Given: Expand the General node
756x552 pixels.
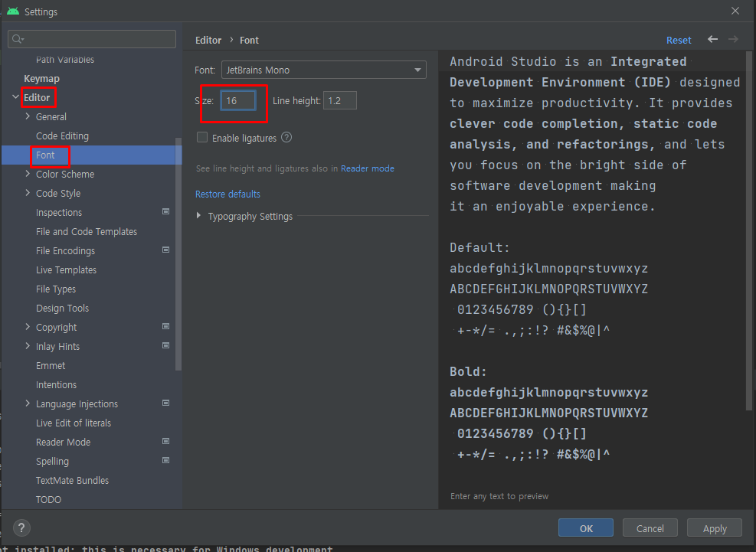Looking at the screenshot, I should 28,116.
